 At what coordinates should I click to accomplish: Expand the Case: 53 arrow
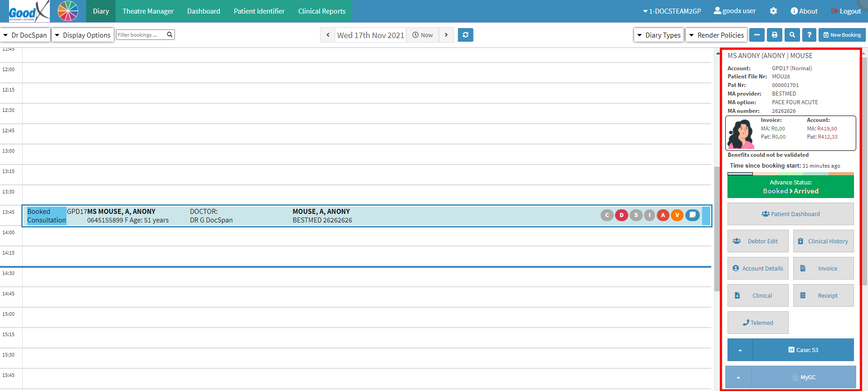[x=740, y=350]
